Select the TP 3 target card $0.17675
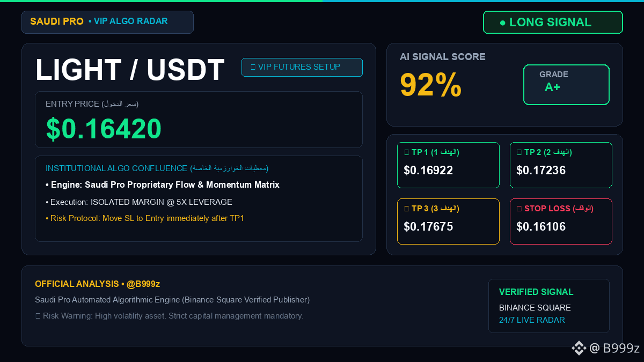This screenshot has width=644, height=362. (x=448, y=221)
